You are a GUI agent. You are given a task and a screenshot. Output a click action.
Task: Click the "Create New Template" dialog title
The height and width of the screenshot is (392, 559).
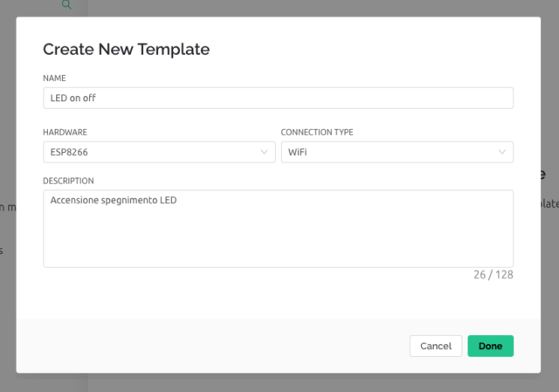pos(126,49)
